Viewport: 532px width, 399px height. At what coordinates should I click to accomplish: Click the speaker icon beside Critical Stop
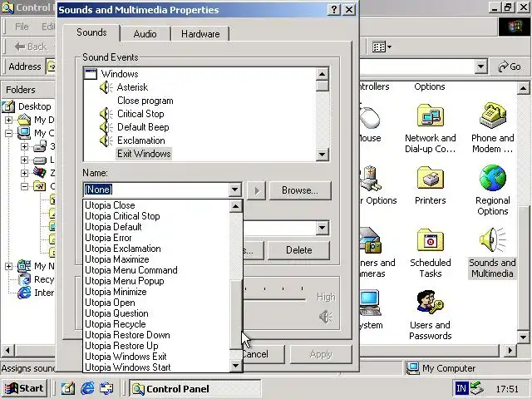[106, 114]
